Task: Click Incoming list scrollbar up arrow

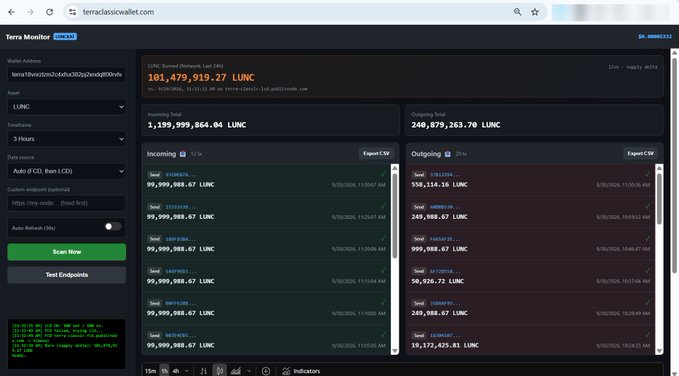Action: point(394,168)
